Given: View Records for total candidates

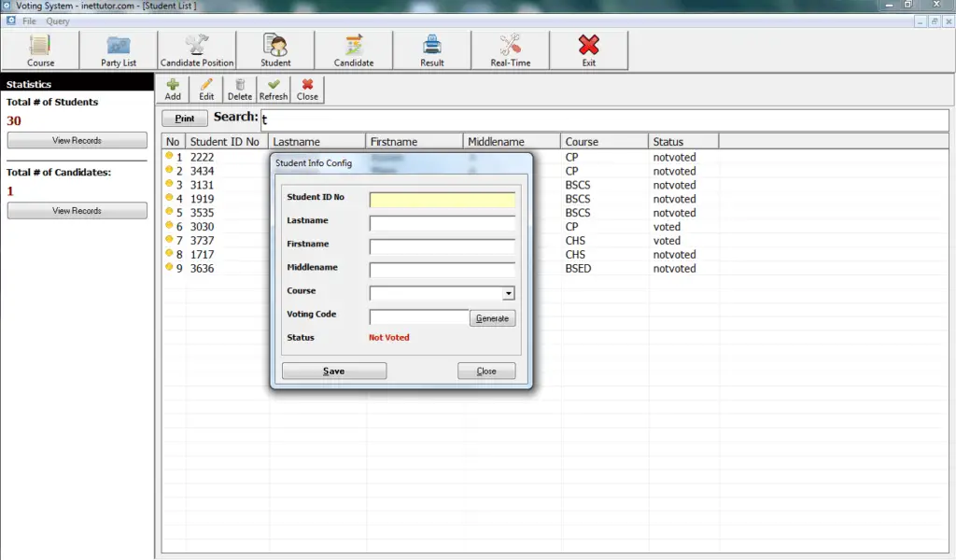Looking at the screenshot, I should (77, 210).
